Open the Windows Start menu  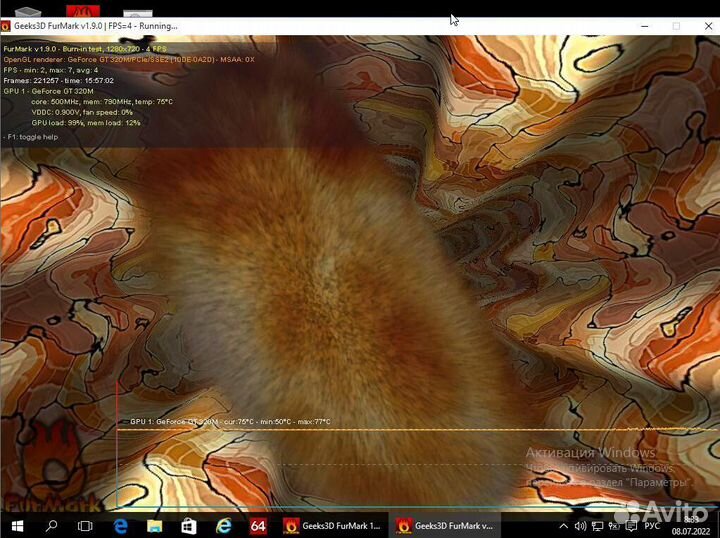pyautogui.click(x=17, y=525)
